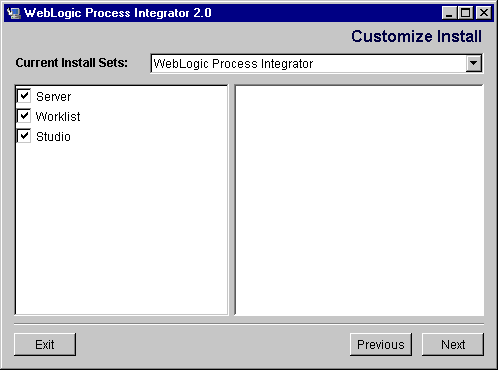Viewport: 498px width, 370px height.
Task: Click the empty description panel on the right
Action: (x=359, y=200)
